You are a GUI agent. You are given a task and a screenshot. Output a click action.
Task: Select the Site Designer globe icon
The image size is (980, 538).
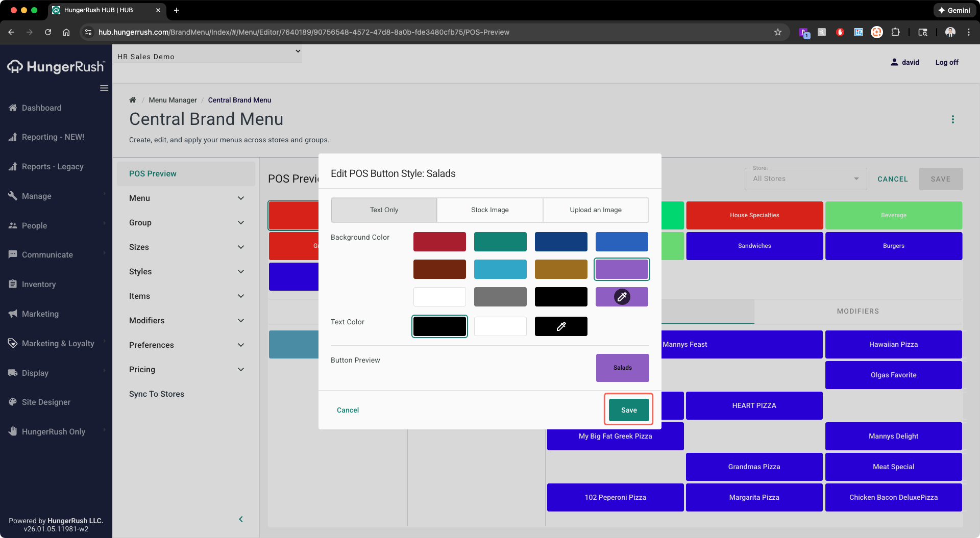coord(12,402)
